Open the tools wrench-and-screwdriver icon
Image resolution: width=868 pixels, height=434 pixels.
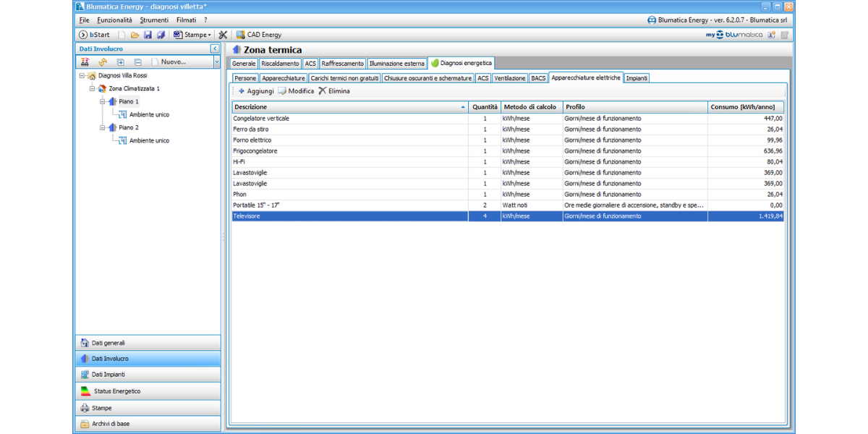tap(223, 35)
